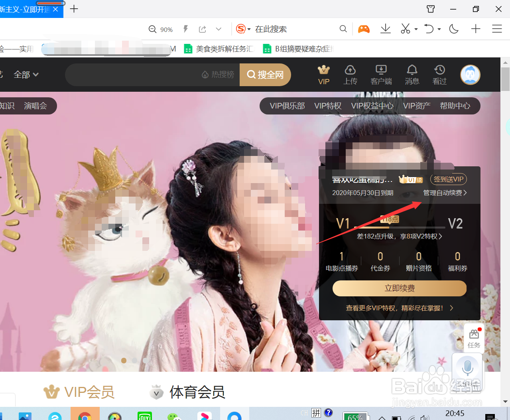Image resolution: width=510 pixels, height=420 pixels.
Task: Select the 演唱会 channel tab
Action: coord(35,106)
